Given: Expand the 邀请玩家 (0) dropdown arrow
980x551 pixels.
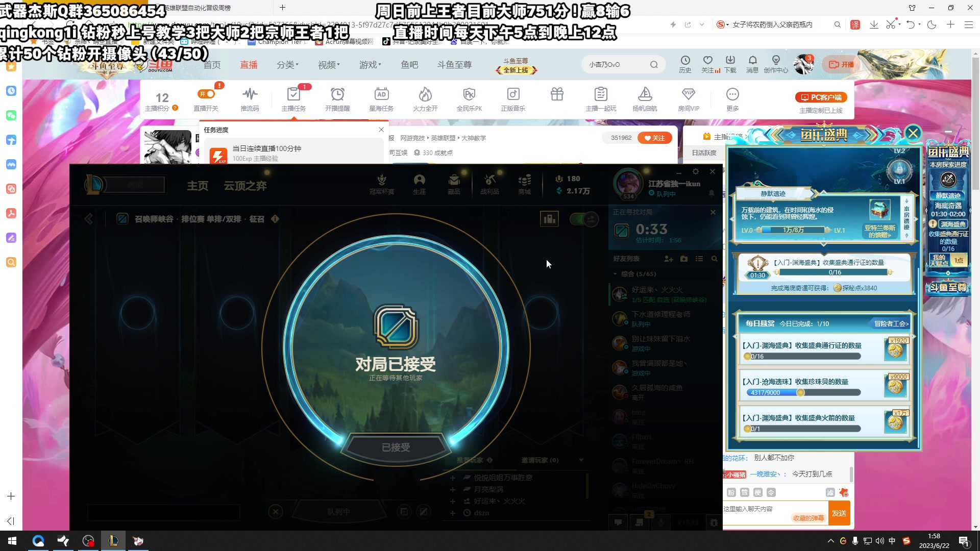Looking at the screenshot, I should point(581,460).
